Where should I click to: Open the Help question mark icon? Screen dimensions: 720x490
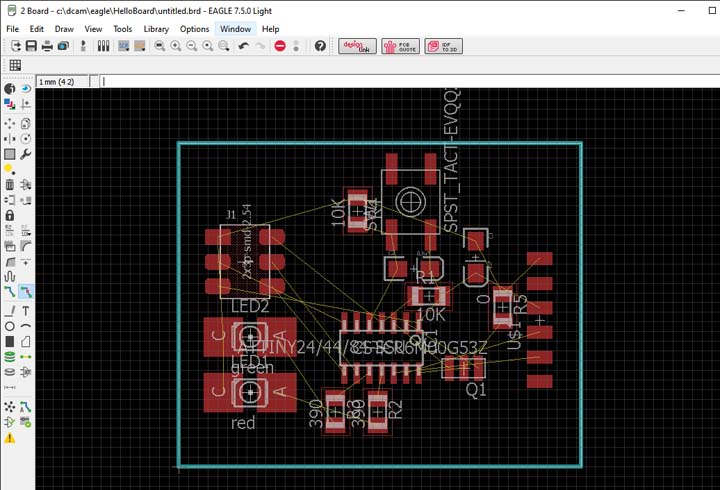320,46
